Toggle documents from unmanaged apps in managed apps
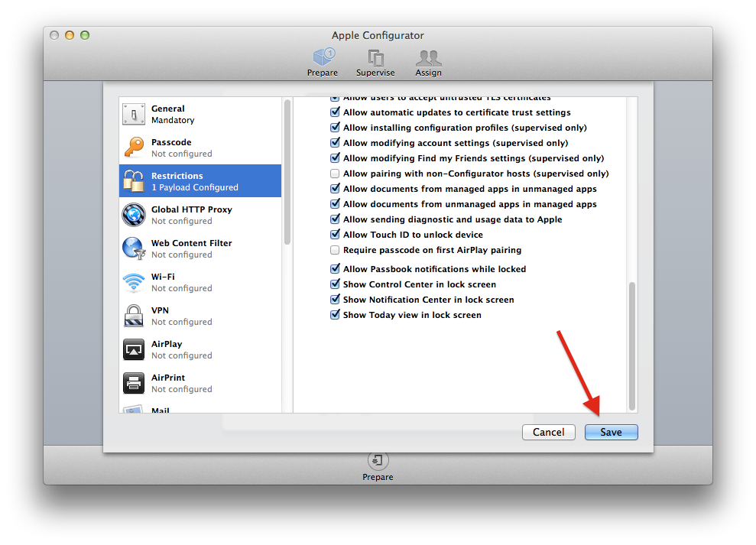Image resolution: width=756 pixels, height=545 pixels. point(335,204)
